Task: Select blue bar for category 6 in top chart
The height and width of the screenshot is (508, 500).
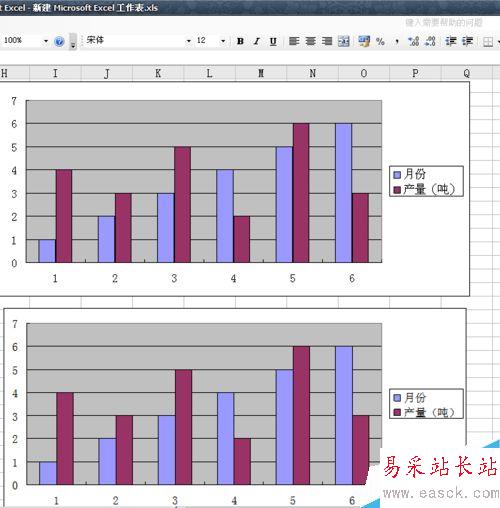Action: pos(344,193)
